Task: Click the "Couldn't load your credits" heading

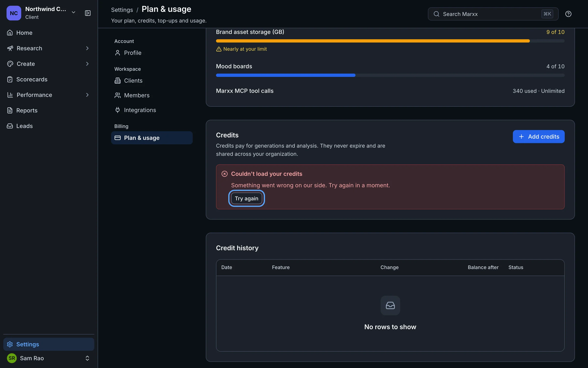Action: pos(267,174)
